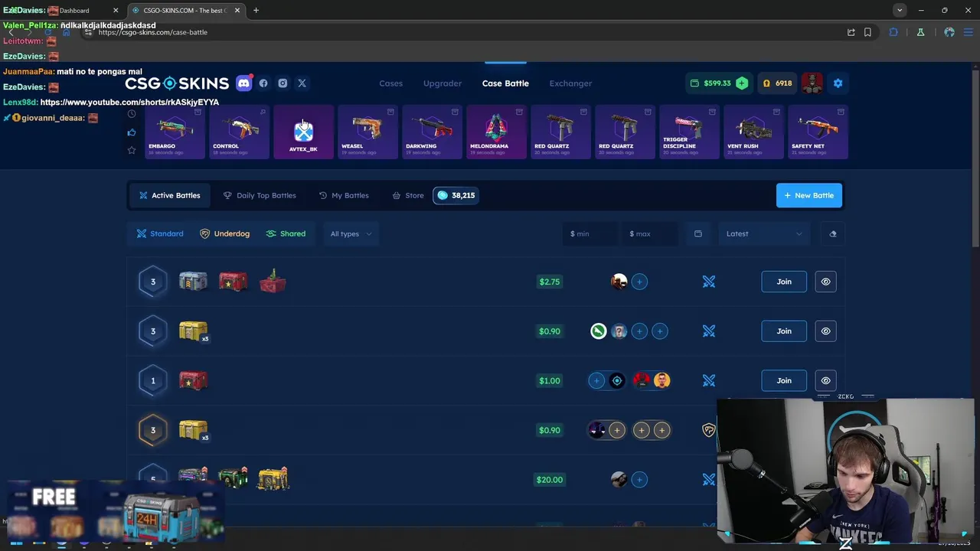Open the Latest sort dropdown
Viewport: 980px width, 551px height.
763,233
